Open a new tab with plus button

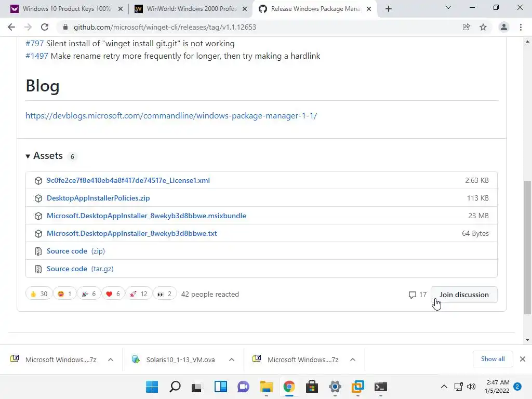tap(389, 9)
